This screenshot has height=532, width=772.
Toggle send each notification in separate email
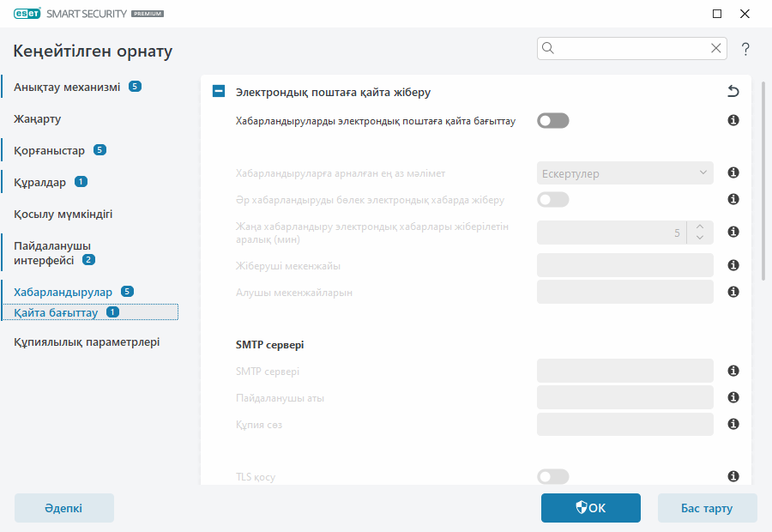click(552, 200)
